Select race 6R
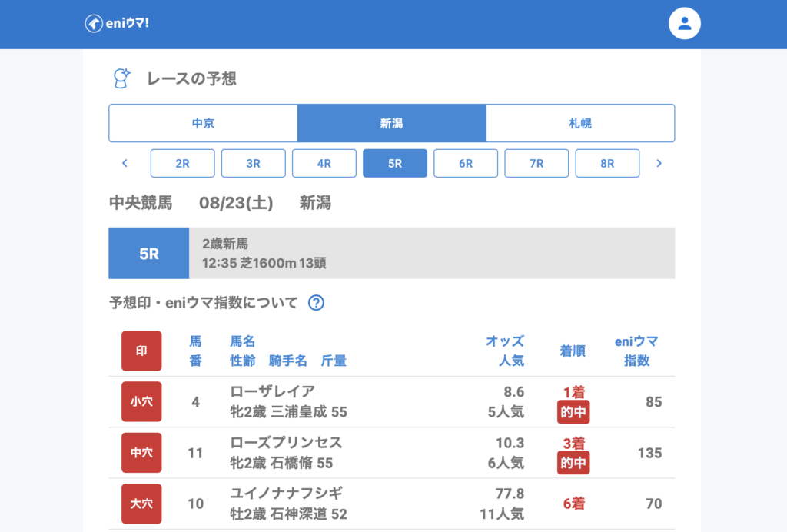The width and height of the screenshot is (787, 532). click(x=466, y=163)
